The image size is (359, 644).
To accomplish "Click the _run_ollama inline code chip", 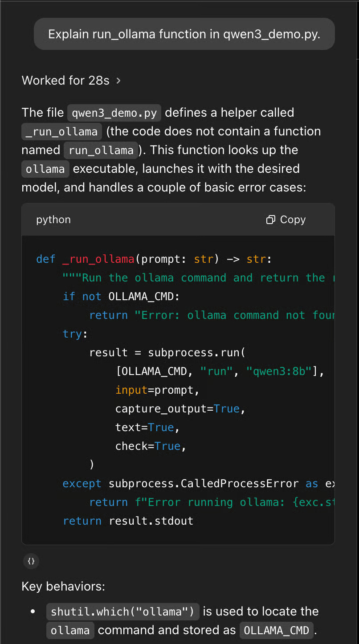I will point(61,131).
